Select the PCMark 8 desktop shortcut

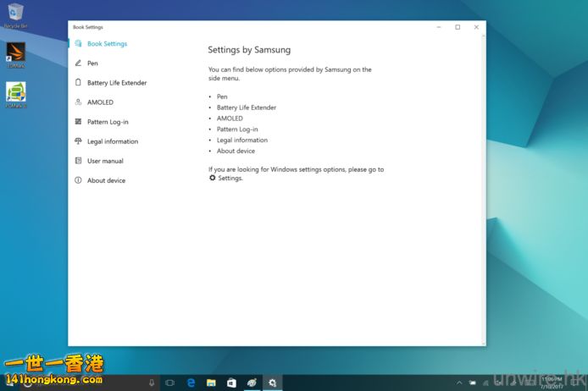coord(16,95)
